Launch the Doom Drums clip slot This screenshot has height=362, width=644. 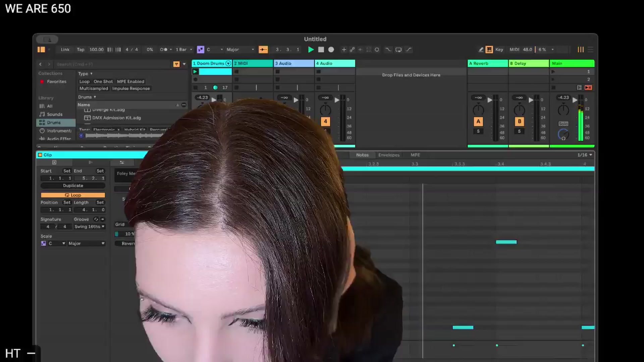[195, 71]
